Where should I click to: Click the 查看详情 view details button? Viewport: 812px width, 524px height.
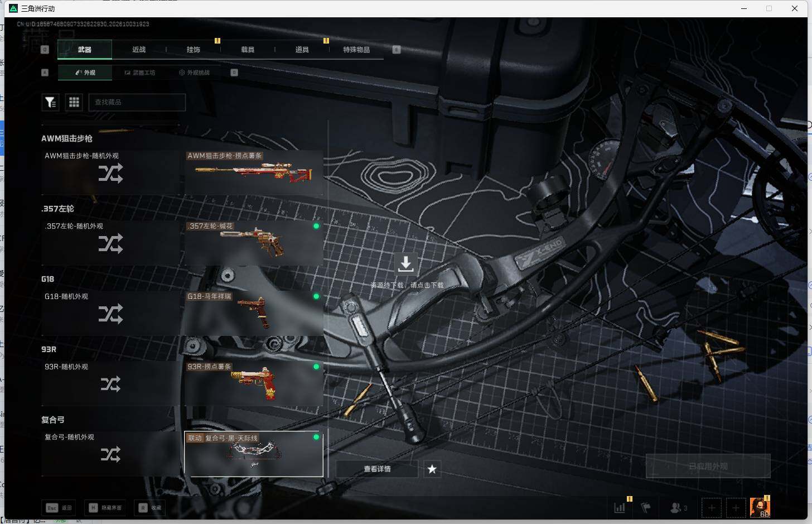point(377,469)
